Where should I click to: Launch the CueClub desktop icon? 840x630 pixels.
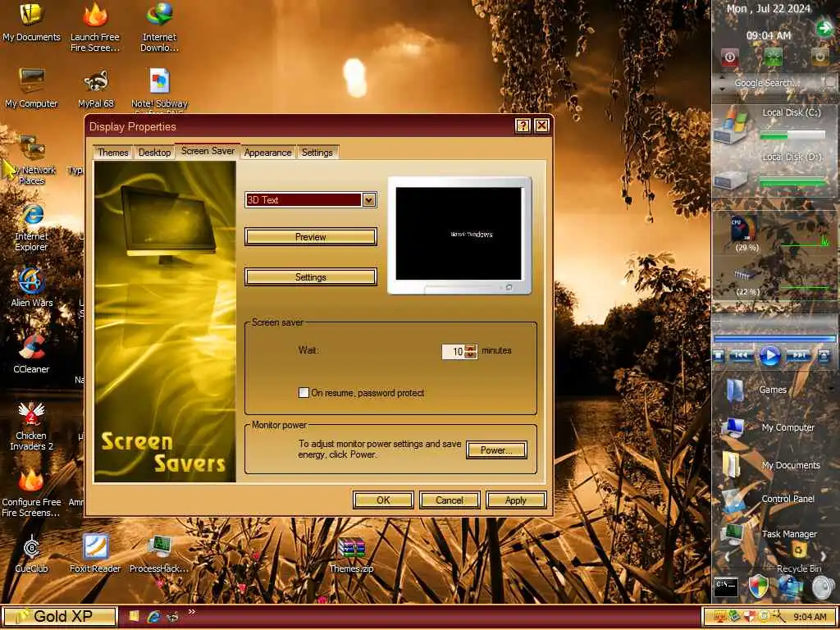[x=31, y=554]
